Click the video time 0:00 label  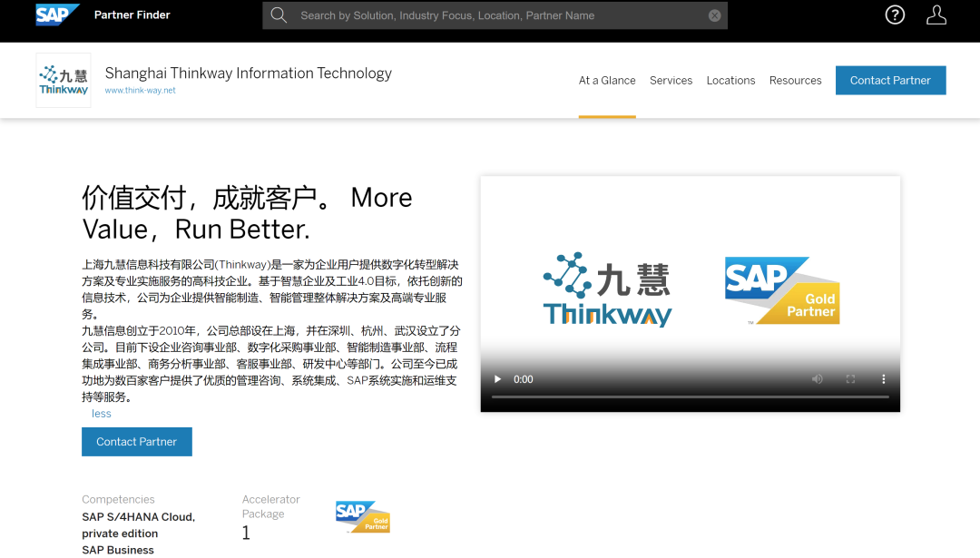pos(524,379)
